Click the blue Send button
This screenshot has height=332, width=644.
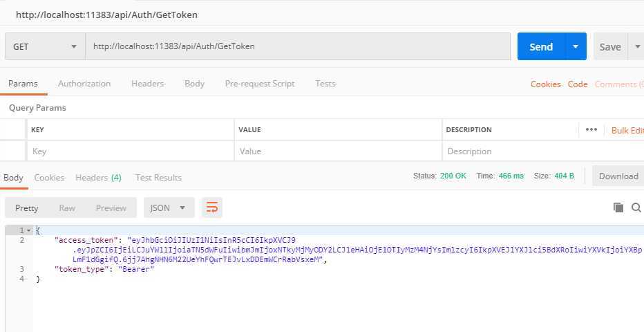pos(541,46)
